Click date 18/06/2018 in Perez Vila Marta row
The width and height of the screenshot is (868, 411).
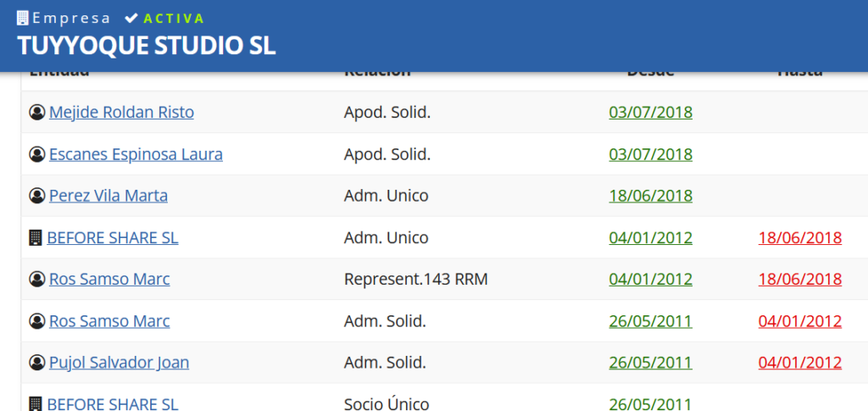(x=650, y=196)
